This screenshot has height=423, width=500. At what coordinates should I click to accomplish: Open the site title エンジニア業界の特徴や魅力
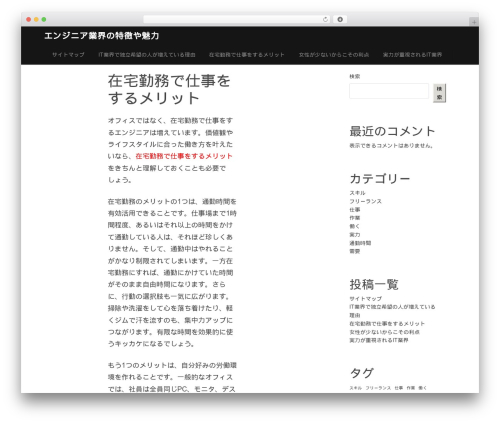(102, 36)
